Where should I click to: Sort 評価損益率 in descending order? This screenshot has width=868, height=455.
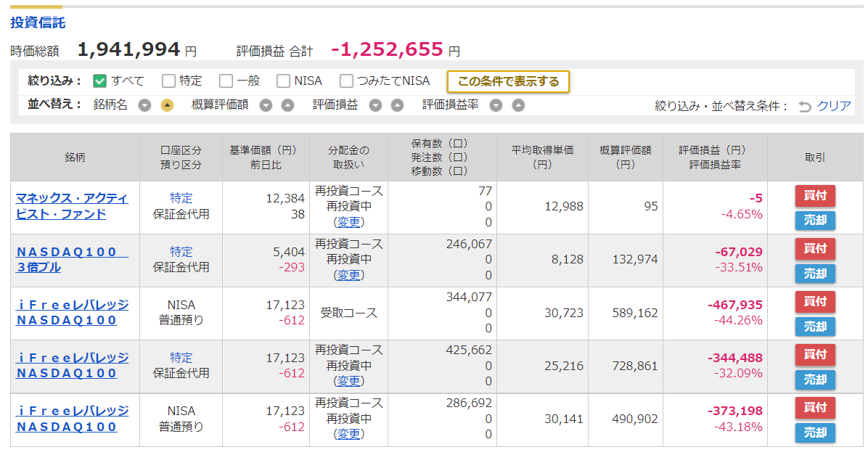pyautogui.click(x=496, y=105)
